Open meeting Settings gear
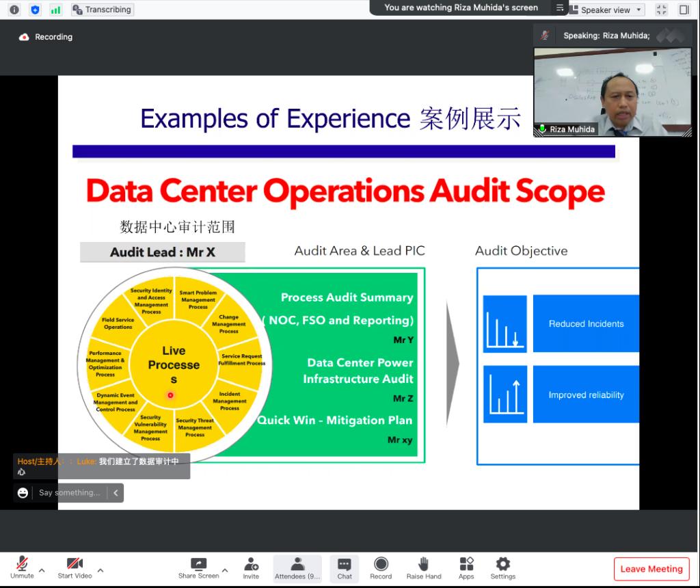700x588 pixels. (x=502, y=567)
